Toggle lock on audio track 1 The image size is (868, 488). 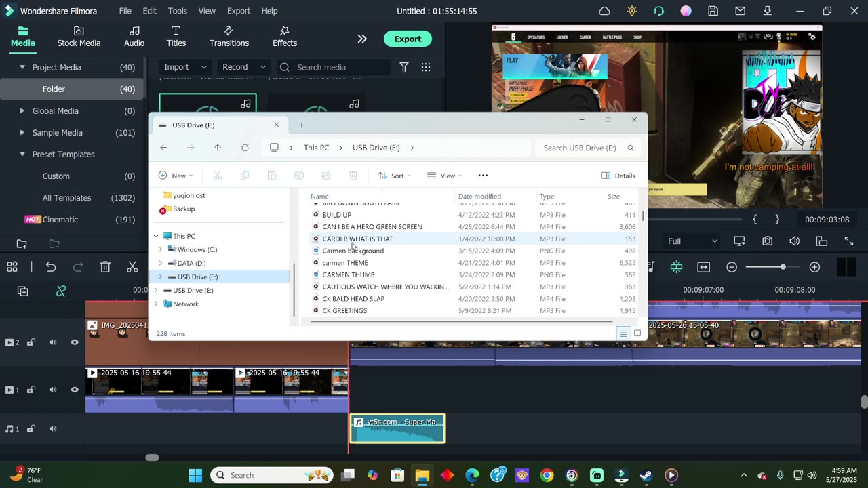31,429
